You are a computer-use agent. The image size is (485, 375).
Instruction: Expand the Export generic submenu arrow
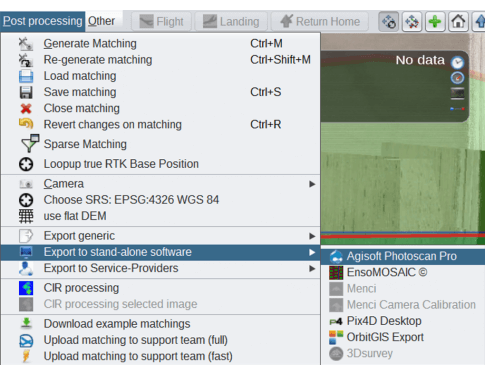pos(312,236)
